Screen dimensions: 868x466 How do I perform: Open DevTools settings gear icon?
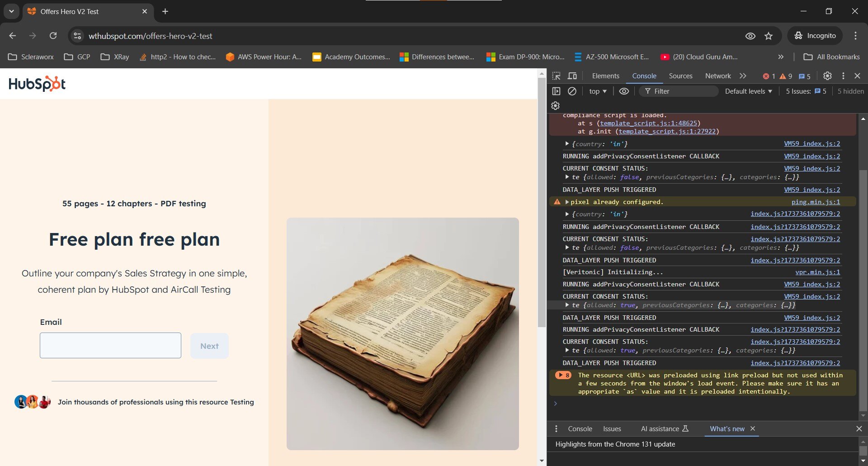pyautogui.click(x=827, y=76)
